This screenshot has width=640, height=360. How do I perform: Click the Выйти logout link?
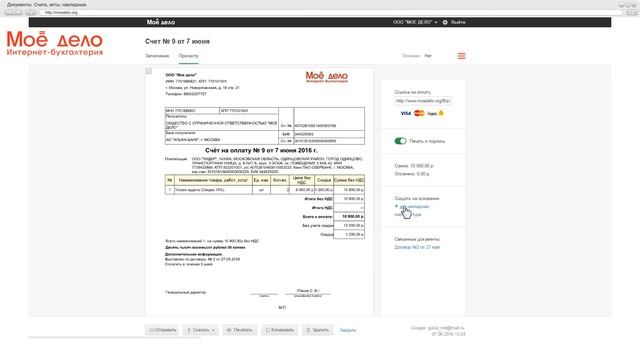(458, 22)
